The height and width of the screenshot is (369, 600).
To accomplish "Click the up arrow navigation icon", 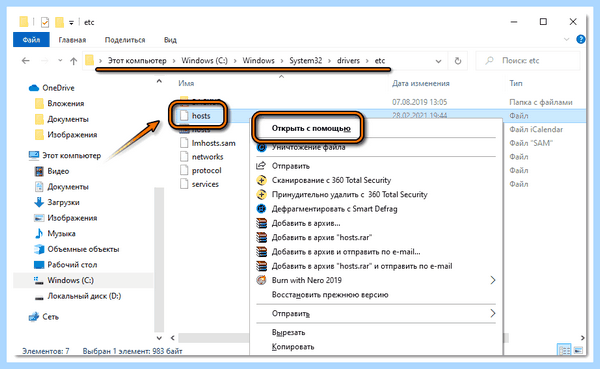I will [73, 61].
